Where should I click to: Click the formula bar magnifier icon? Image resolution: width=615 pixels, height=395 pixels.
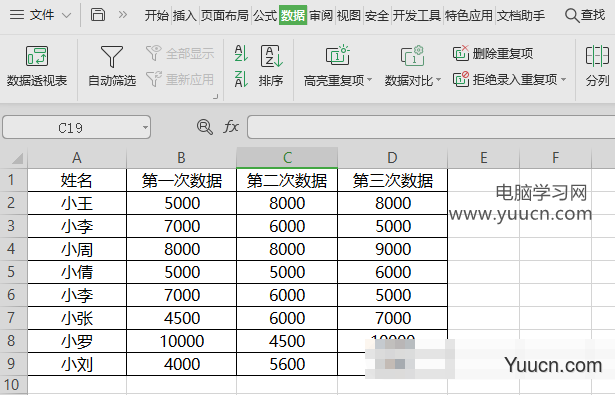point(204,127)
